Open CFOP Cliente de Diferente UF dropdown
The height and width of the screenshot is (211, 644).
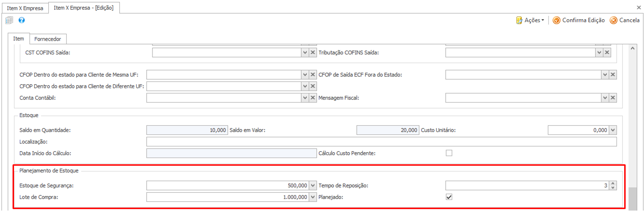[305, 86]
